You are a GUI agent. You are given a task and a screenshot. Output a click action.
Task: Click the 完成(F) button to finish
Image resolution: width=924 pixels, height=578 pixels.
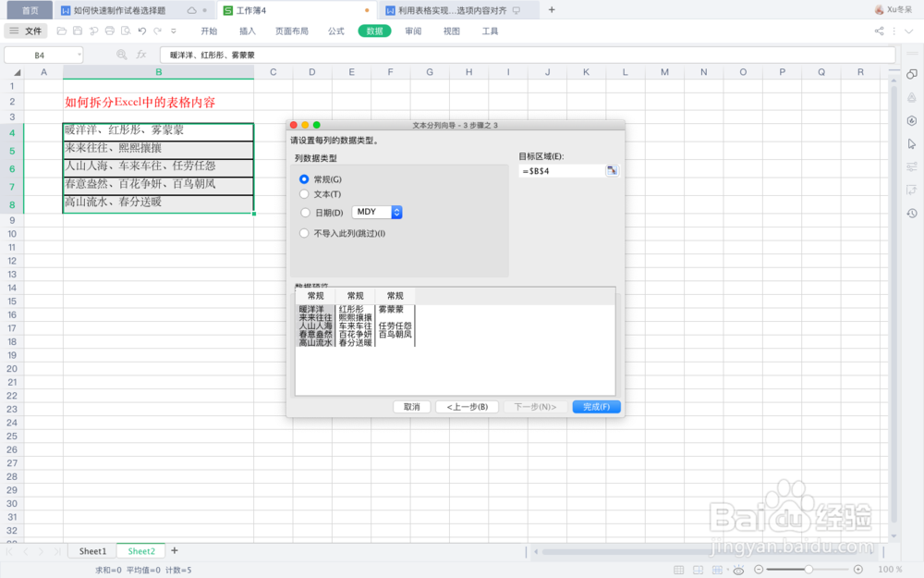click(x=597, y=406)
